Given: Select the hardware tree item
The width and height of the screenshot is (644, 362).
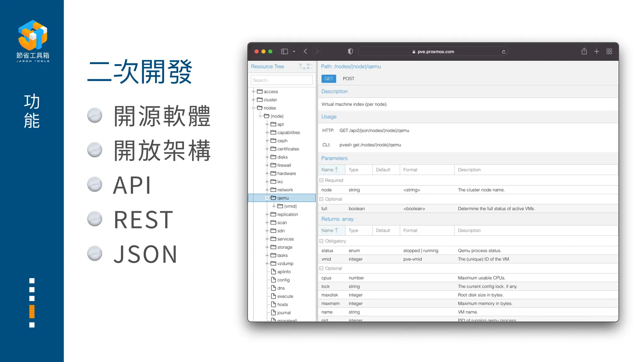Looking at the screenshot, I should point(286,173).
